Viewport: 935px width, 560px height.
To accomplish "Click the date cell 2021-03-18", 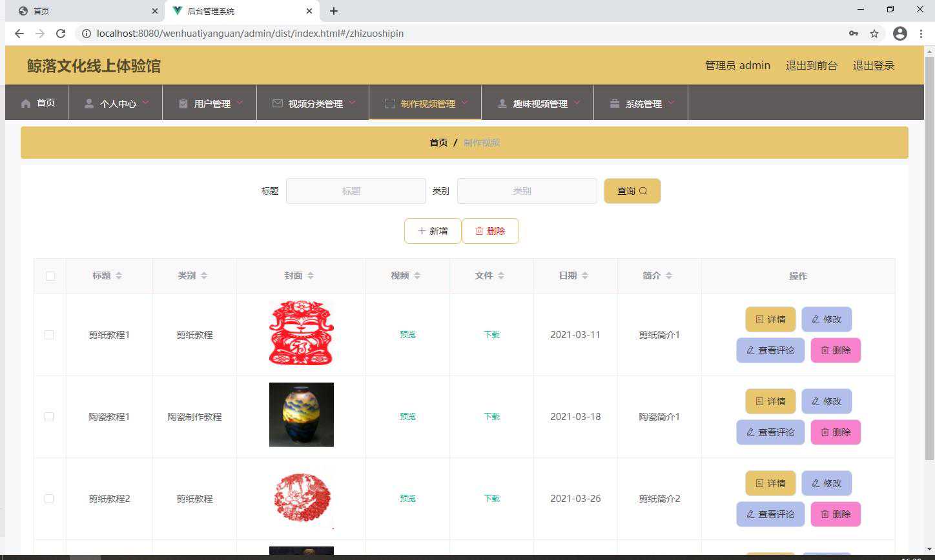I will click(575, 417).
